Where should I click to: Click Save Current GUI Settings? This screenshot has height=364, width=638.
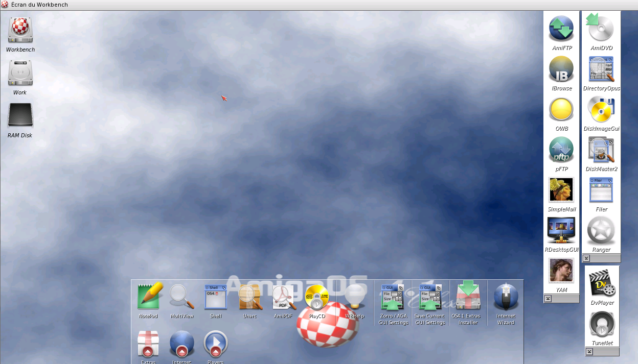[430, 297]
